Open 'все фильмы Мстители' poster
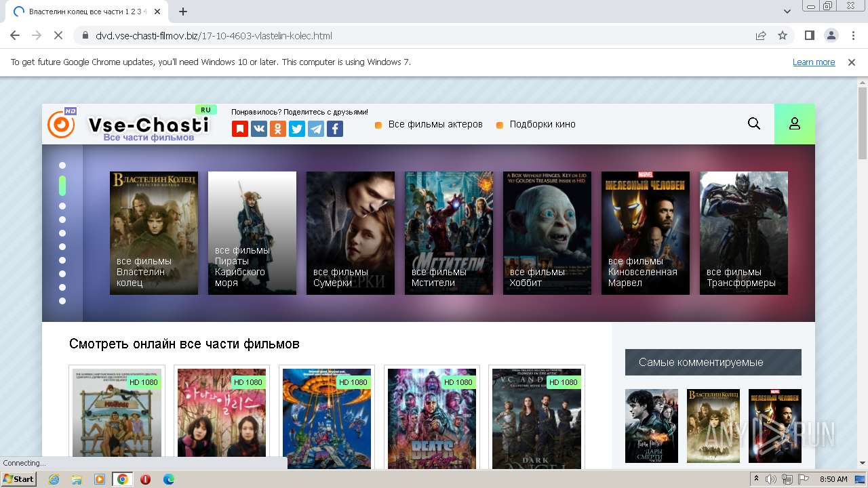 [x=449, y=233]
